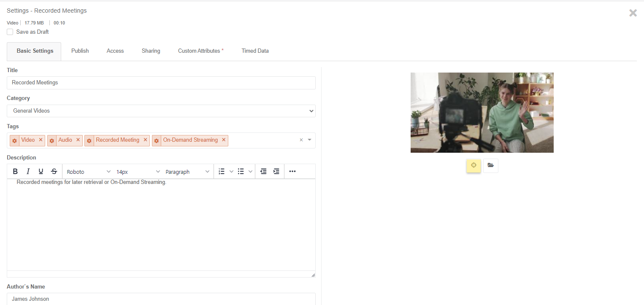Viewport: 644px width, 305px height.
Task: Open the Paragraph block format dropdown
Action: 187,172
